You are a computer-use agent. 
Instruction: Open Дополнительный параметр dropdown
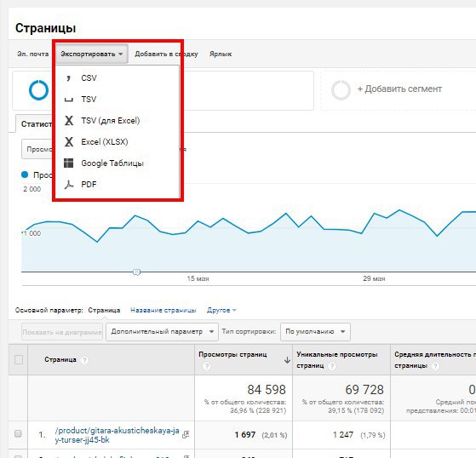(x=162, y=332)
